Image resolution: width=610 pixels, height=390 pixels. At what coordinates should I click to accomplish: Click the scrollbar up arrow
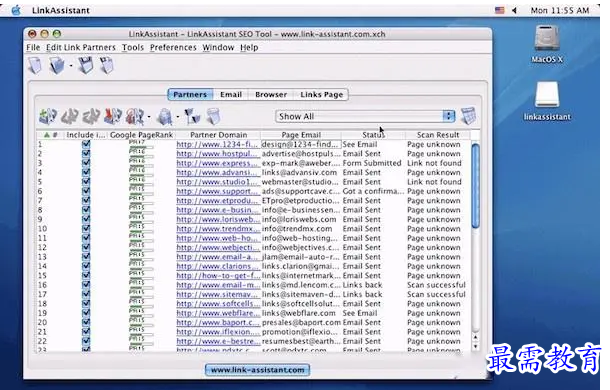click(x=475, y=337)
